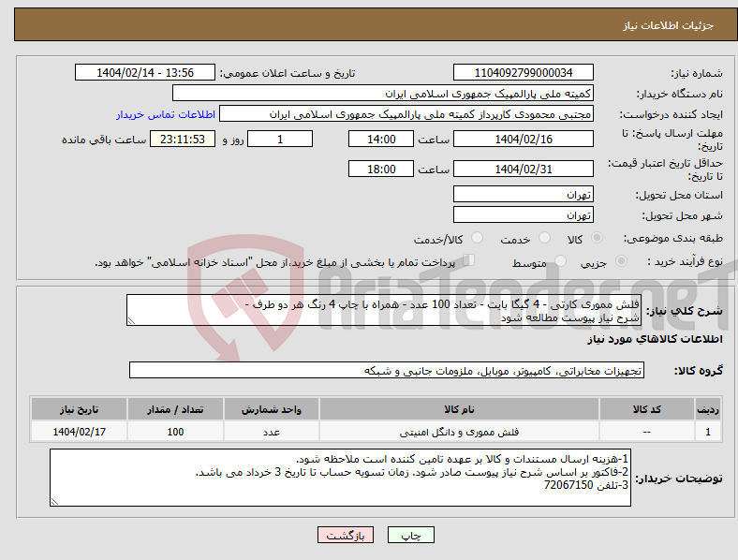Viewport: 738px width, 560px height.
Task: Click the unit cell عدد
Action: pos(272,432)
